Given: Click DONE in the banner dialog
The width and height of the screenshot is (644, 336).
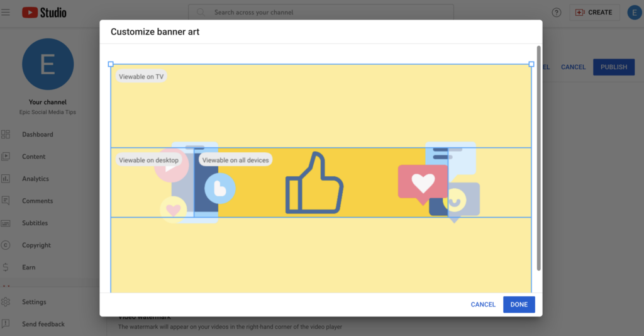Looking at the screenshot, I should click(519, 305).
